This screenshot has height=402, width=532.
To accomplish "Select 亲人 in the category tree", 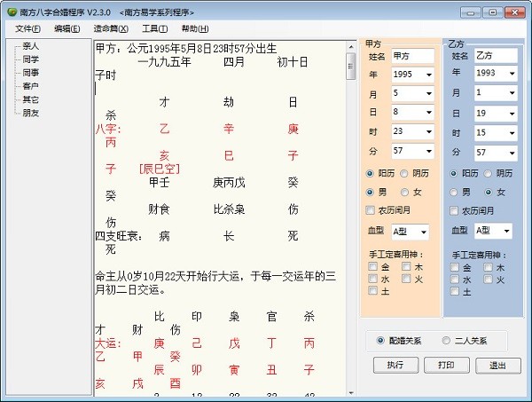I will [x=30, y=46].
